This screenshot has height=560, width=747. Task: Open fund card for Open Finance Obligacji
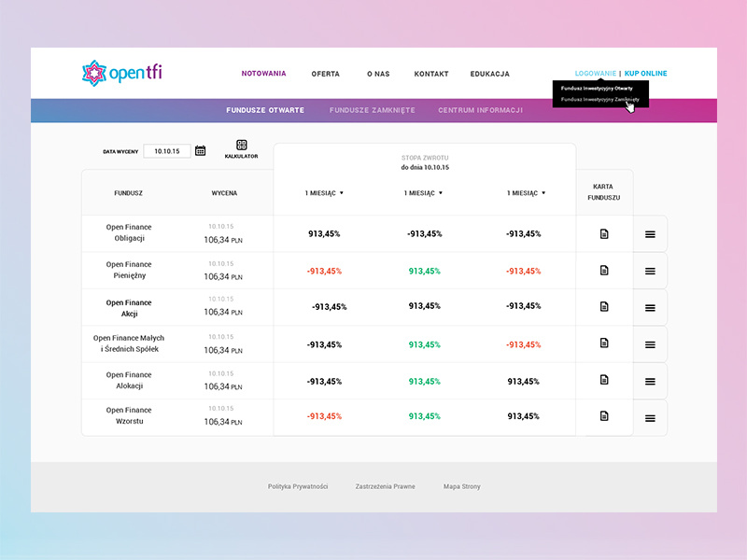(604, 234)
